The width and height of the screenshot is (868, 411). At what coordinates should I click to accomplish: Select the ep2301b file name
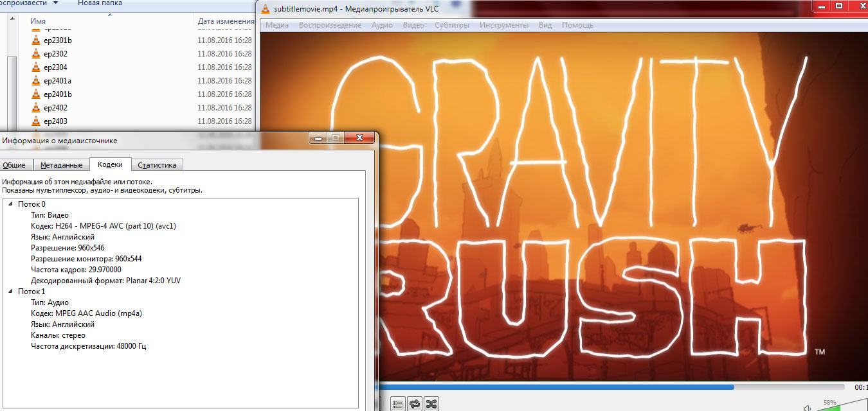click(57, 40)
